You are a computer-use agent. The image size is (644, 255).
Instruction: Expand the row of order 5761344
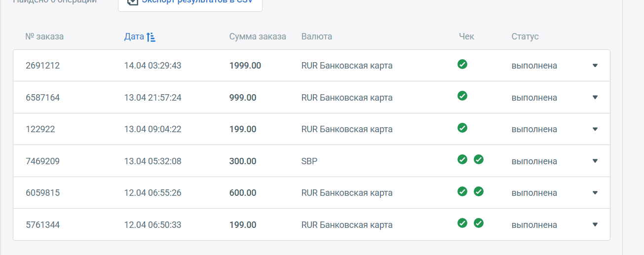pyautogui.click(x=595, y=225)
